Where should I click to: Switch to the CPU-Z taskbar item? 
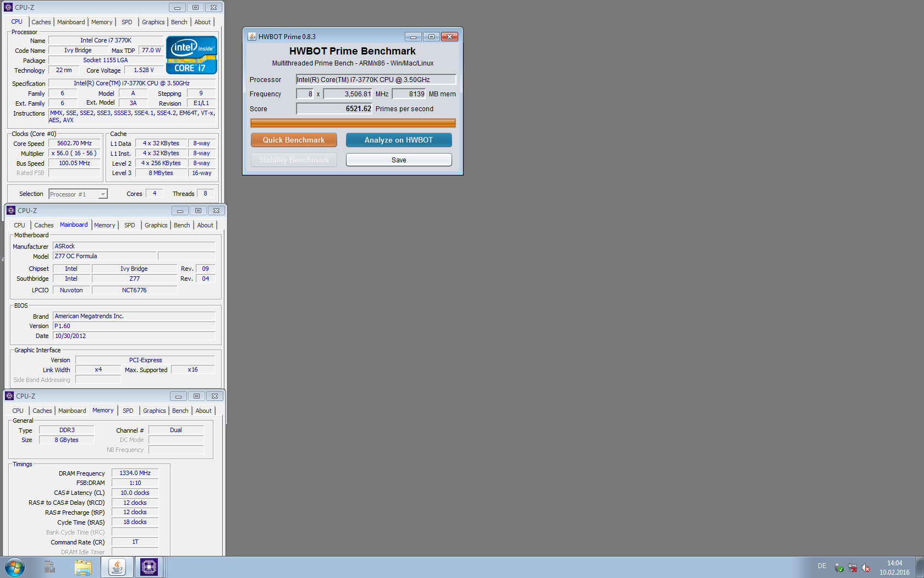[149, 567]
